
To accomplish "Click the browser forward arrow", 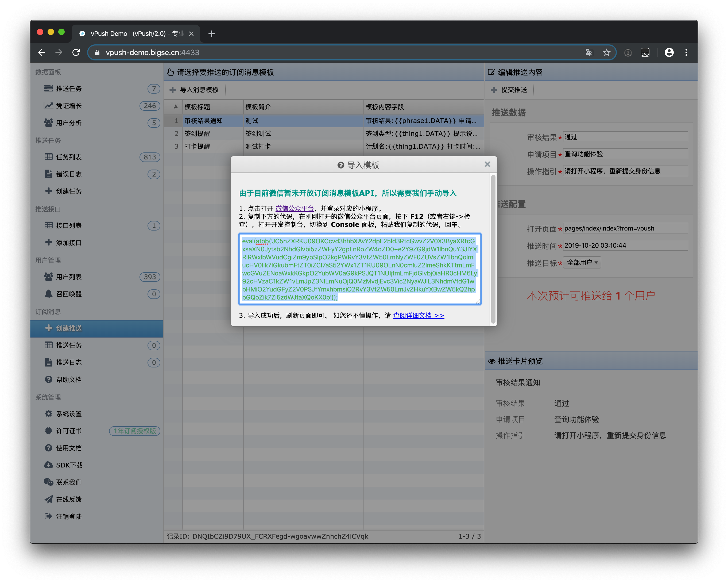I will (x=59, y=52).
